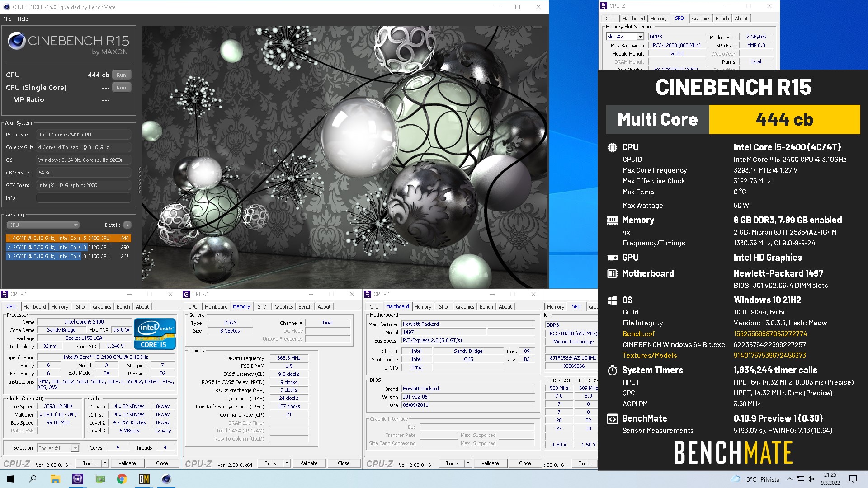
Task: Open taskbar search magnifier
Action: [x=33, y=479]
